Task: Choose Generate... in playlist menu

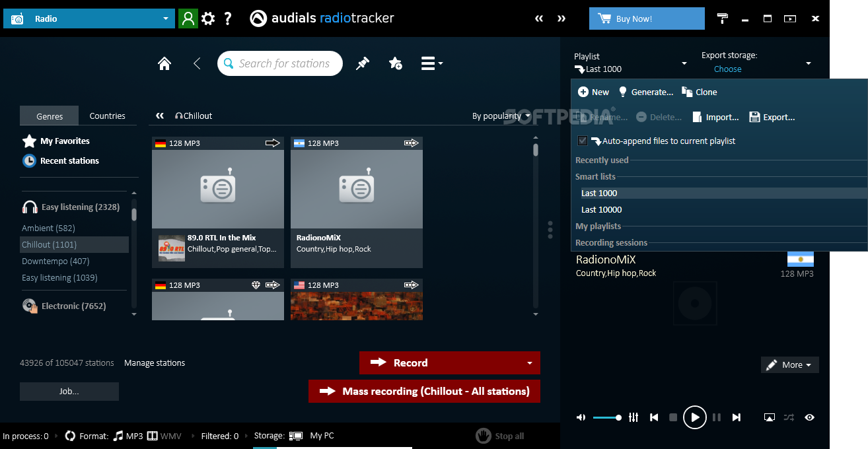Action: coord(645,92)
